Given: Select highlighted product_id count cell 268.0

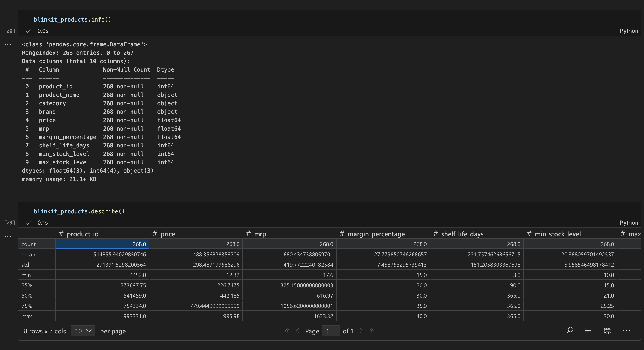Looking at the screenshot, I should point(102,244).
